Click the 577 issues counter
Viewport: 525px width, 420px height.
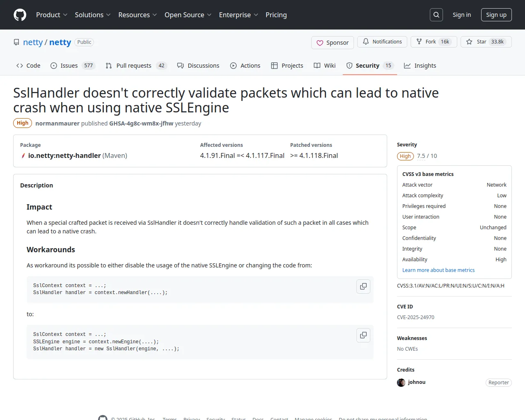click(89, 66)
